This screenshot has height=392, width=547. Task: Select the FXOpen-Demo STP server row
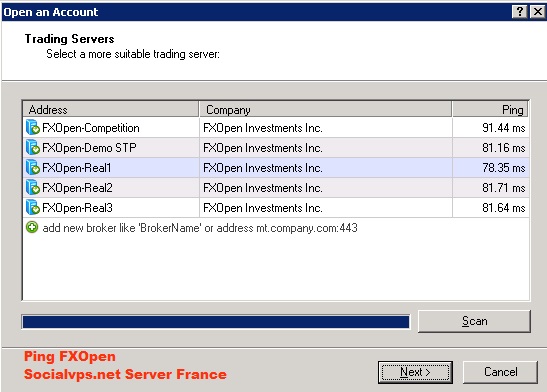(x=276, y=148)
